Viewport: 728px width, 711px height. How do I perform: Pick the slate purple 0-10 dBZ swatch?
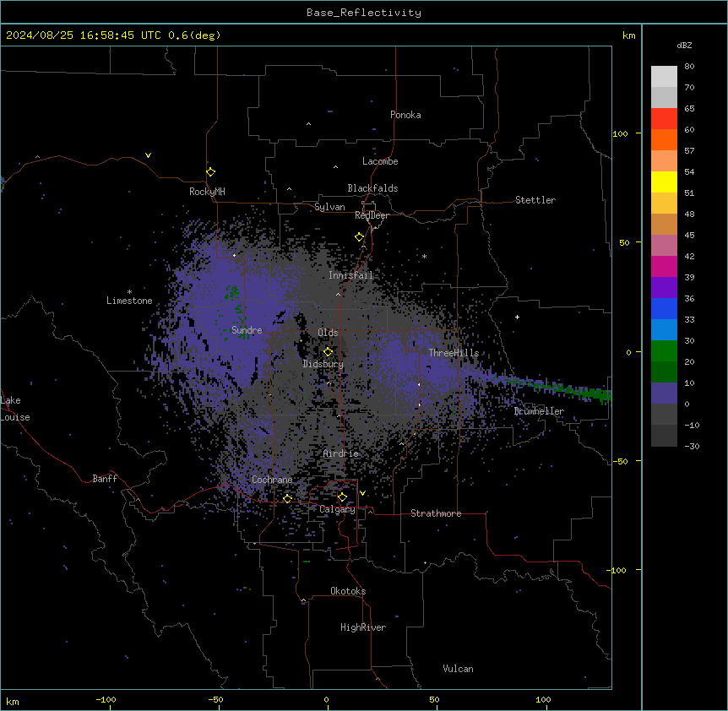664,393
